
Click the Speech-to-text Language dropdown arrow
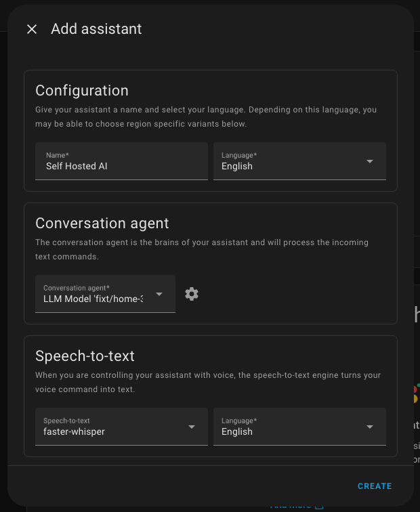[370, 427]
